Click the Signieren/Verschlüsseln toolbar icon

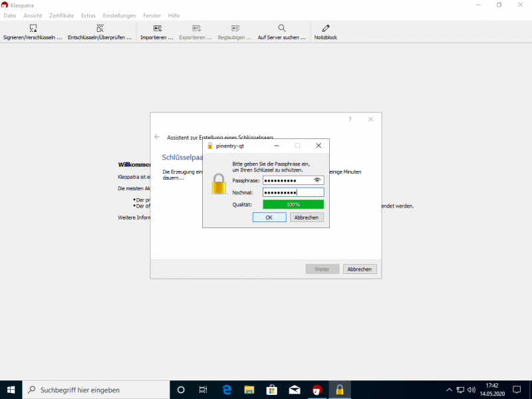pos(33,29)
